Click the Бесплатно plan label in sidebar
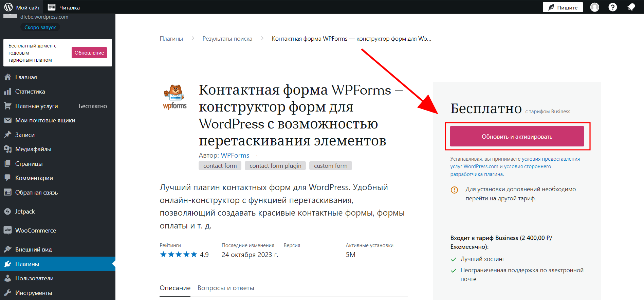The width and height of the screenshot is (644, 300). [93, 106]
